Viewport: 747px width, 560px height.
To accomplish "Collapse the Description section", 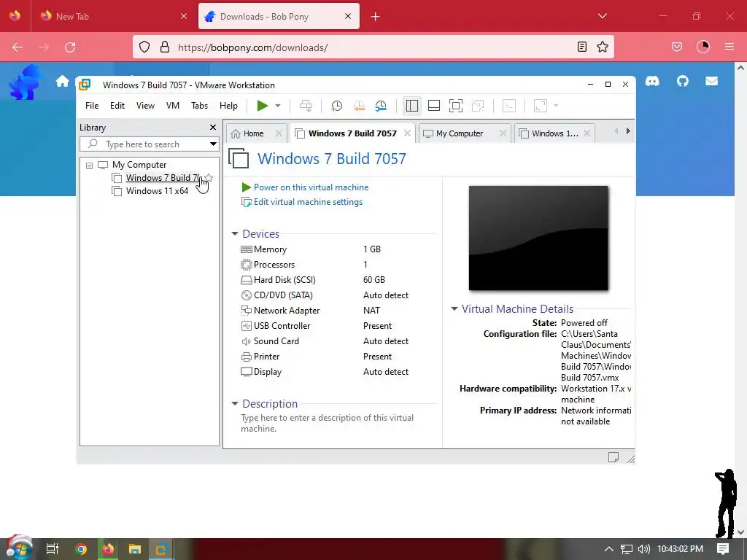I will (x=234, y=404).
